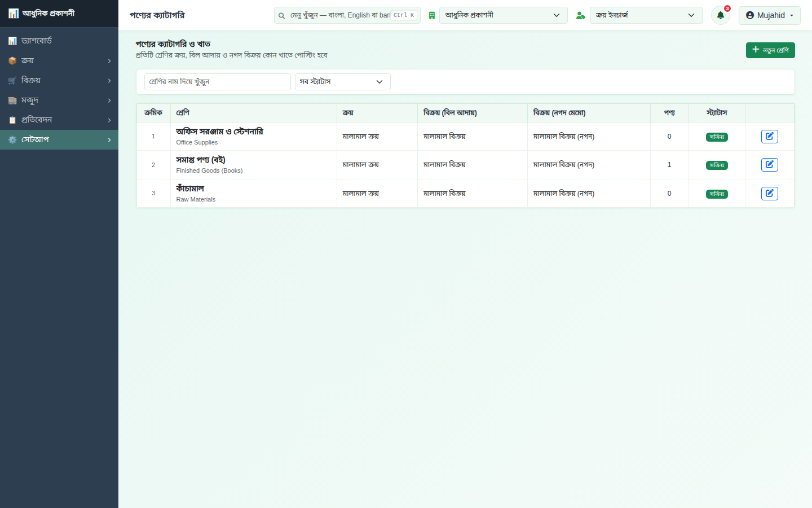Click পণ্য count 1 in Finished Goods row
The width and height of the screenshot is (812, 508).
[x=669, y=165]
